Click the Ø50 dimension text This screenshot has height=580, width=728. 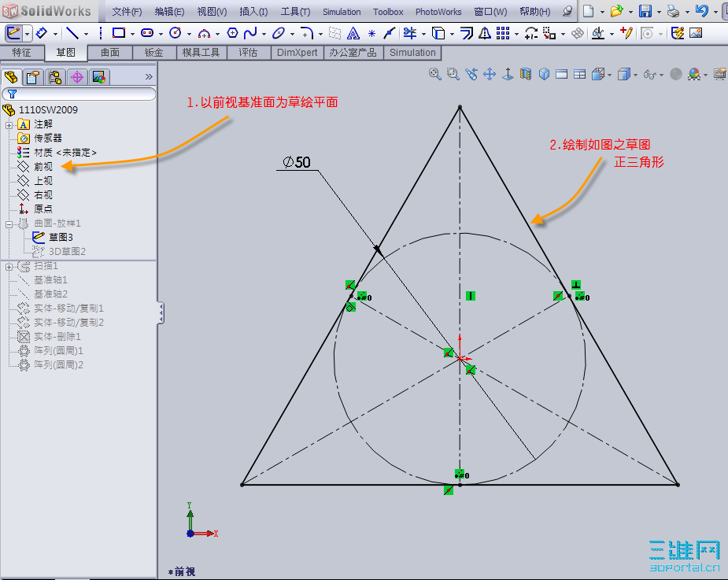tap(297, 162)
